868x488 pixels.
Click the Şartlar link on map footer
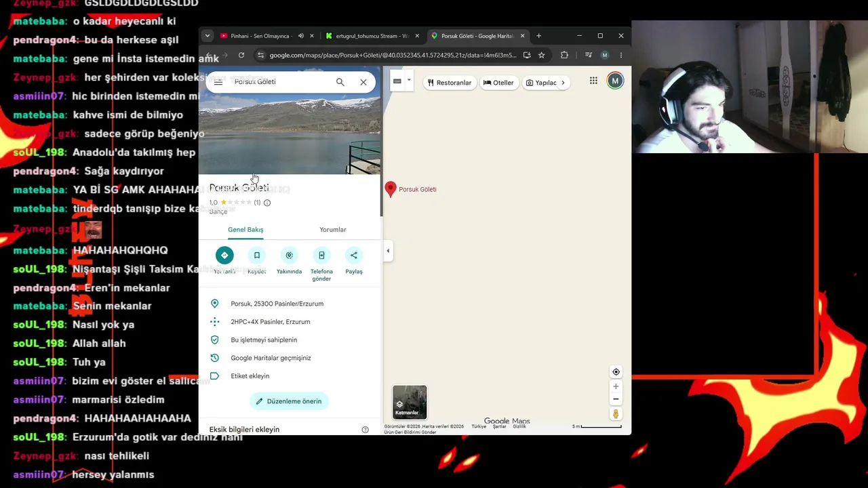coord(500,427)
